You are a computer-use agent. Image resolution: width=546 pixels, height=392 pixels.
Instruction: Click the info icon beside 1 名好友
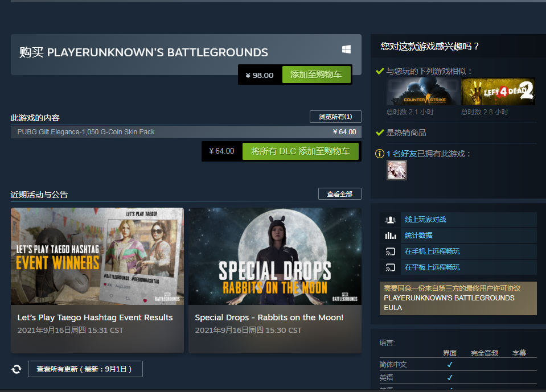[379, 154]
